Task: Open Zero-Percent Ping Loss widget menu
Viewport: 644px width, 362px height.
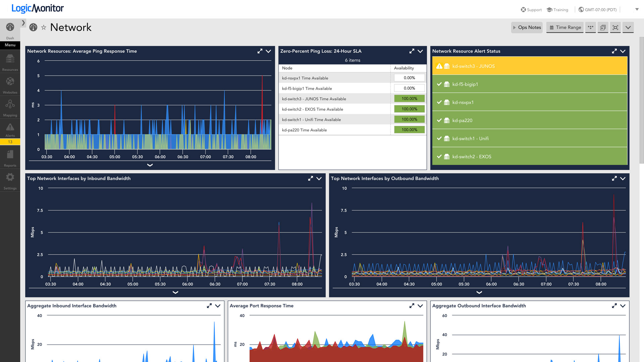Action: point(420,51)
